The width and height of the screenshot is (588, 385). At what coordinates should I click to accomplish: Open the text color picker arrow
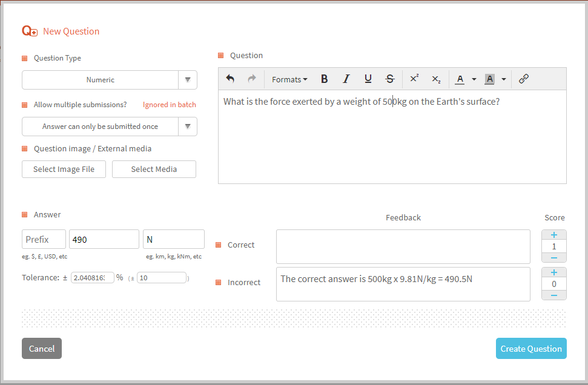474,79
